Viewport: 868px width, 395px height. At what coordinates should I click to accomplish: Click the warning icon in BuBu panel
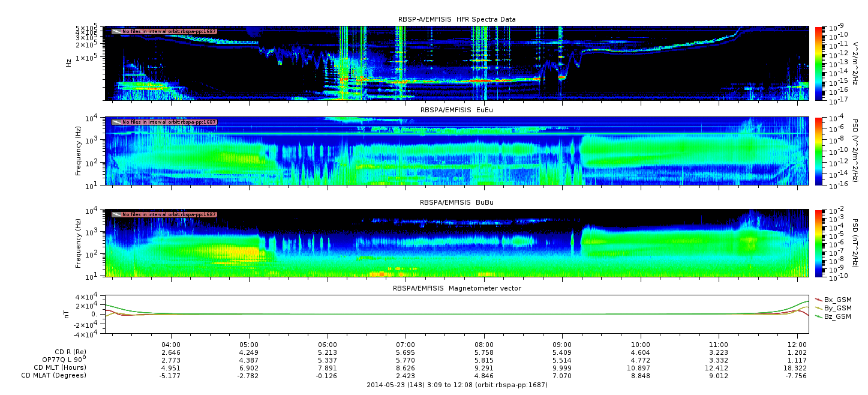(116, 214)
